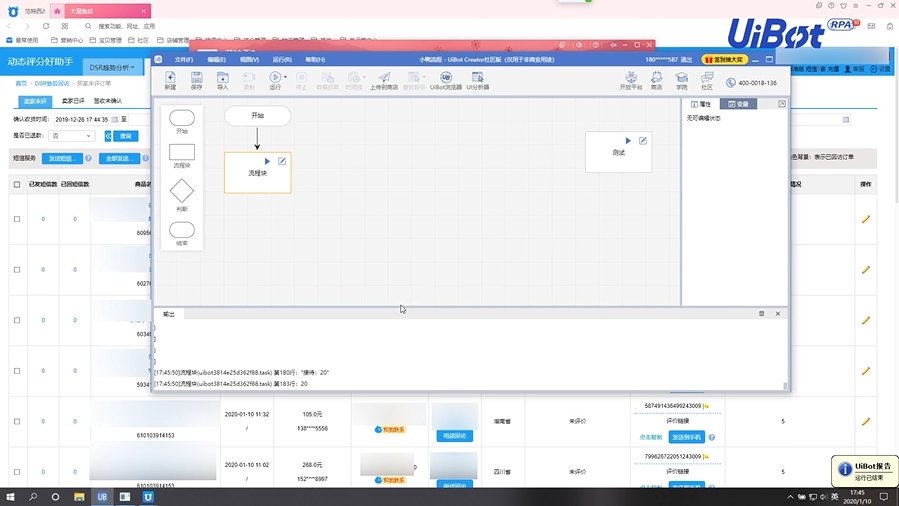Click the 新建 (New) icon in UiBot toolbar
899x506 pixels.
click(x=170, y=80)
